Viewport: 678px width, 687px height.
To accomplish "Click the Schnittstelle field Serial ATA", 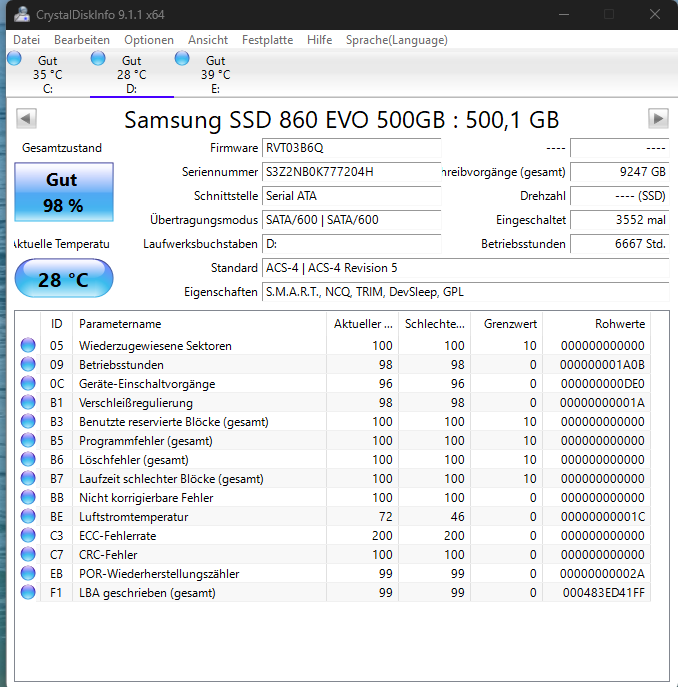I will [x=351, y=196].
